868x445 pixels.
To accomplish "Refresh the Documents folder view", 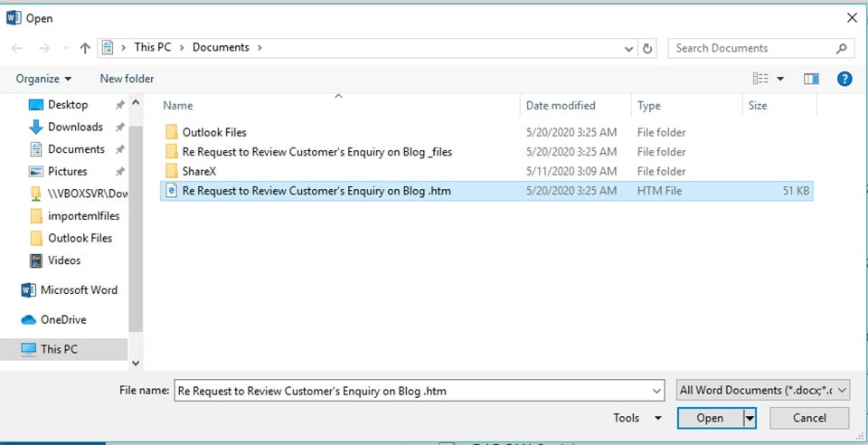I will 647,49.
